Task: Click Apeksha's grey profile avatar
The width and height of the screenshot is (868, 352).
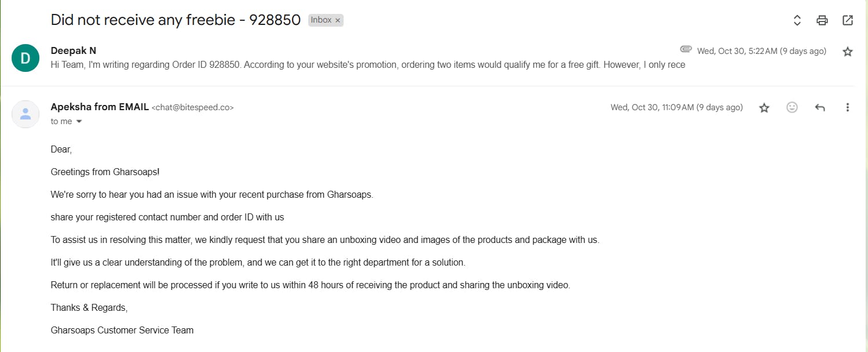Action: pyautogui.click(x=25, y=114)
